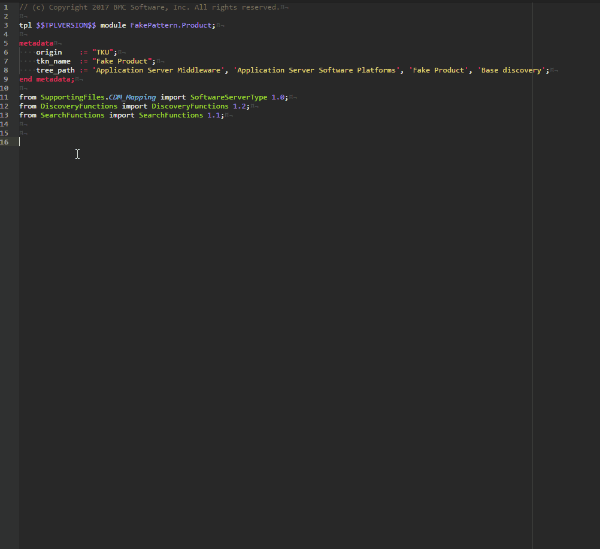This screenshot has width=600, height=549.
Task: Click the $$TPLVERSION$$ token
Action: tap(66, 25)
